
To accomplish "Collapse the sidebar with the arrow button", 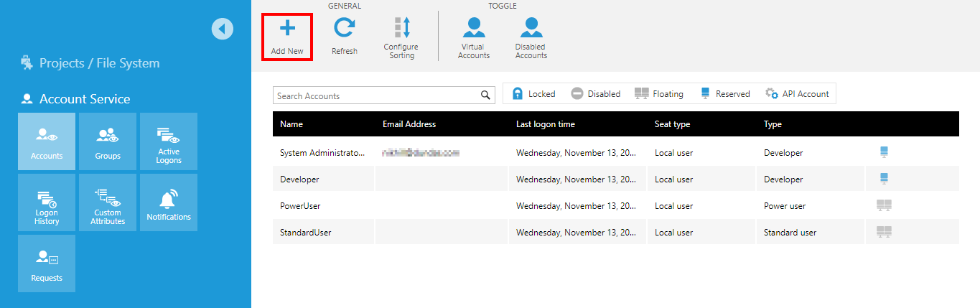I will click(x=223, y=29).
